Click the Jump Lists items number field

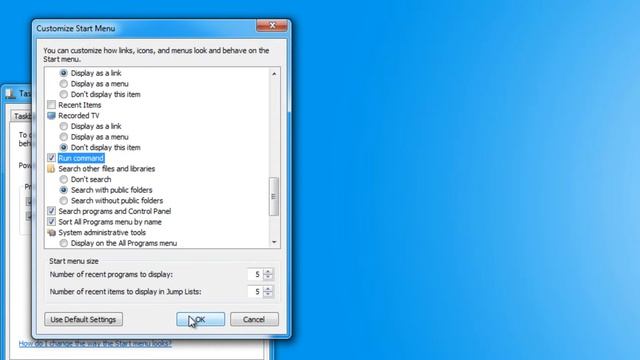click(x=256, y=291)
